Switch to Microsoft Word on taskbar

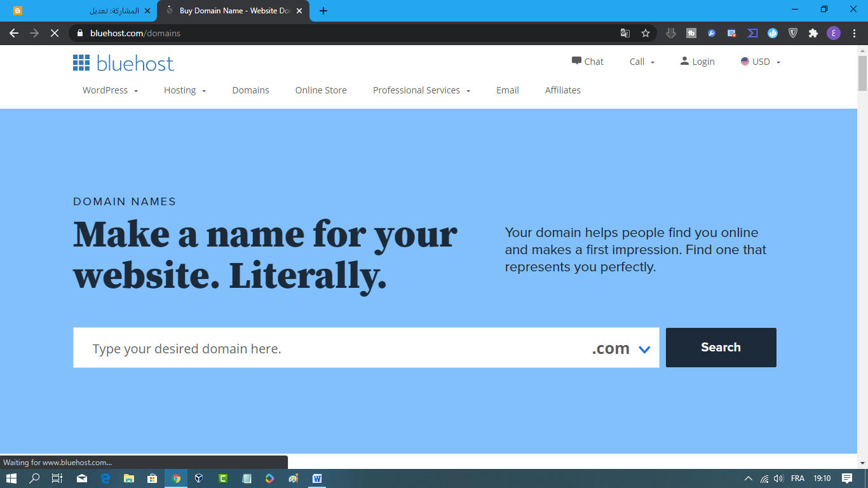tap(317, 478)
